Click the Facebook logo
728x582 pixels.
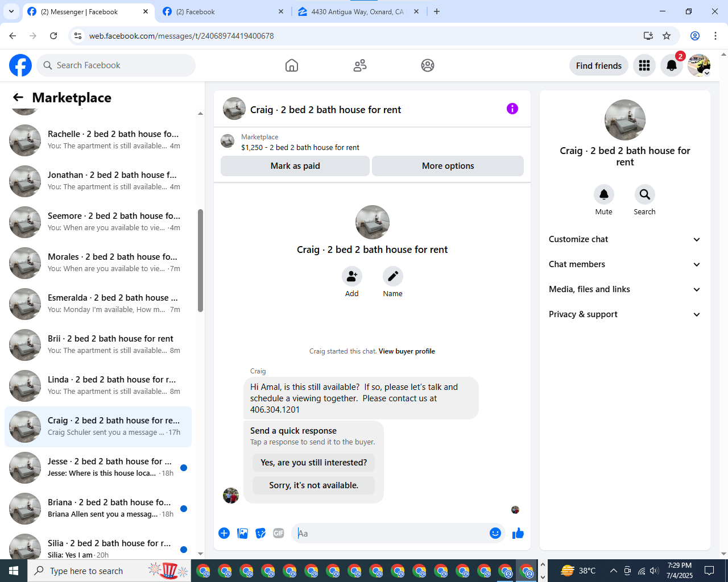tap(20, 65)
